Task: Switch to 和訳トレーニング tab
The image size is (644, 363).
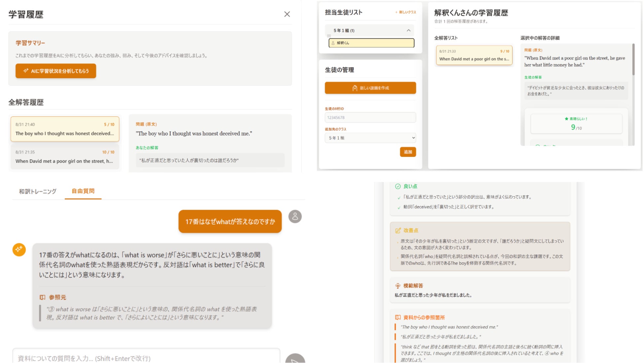Action: (x=38, y=191)
